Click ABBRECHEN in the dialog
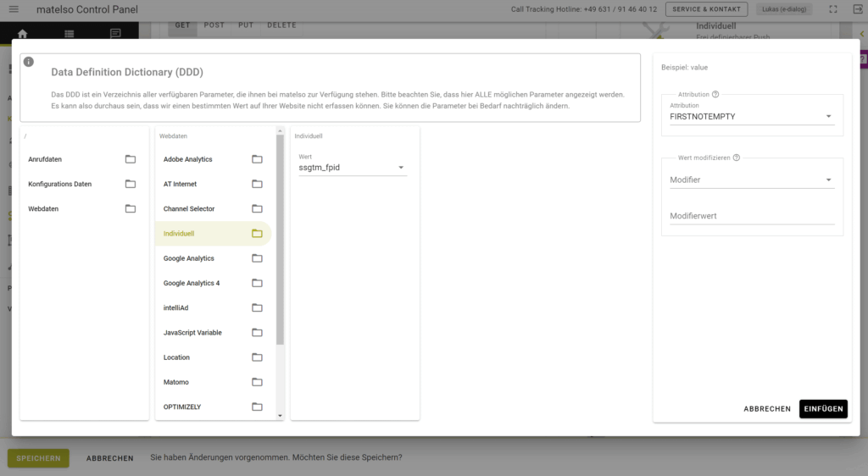868x476 pixels. [767, 409]
